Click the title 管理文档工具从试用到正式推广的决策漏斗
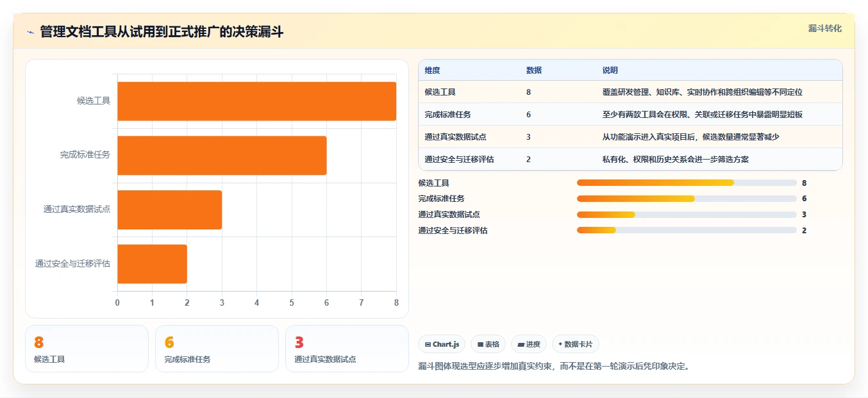Screen dimensions: 868x398 (162, 32)
